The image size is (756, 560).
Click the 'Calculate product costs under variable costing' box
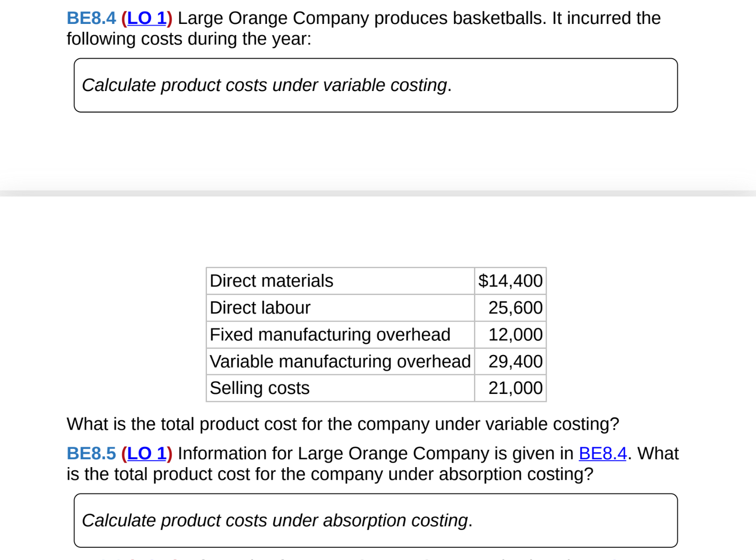(x=375, y=85)
